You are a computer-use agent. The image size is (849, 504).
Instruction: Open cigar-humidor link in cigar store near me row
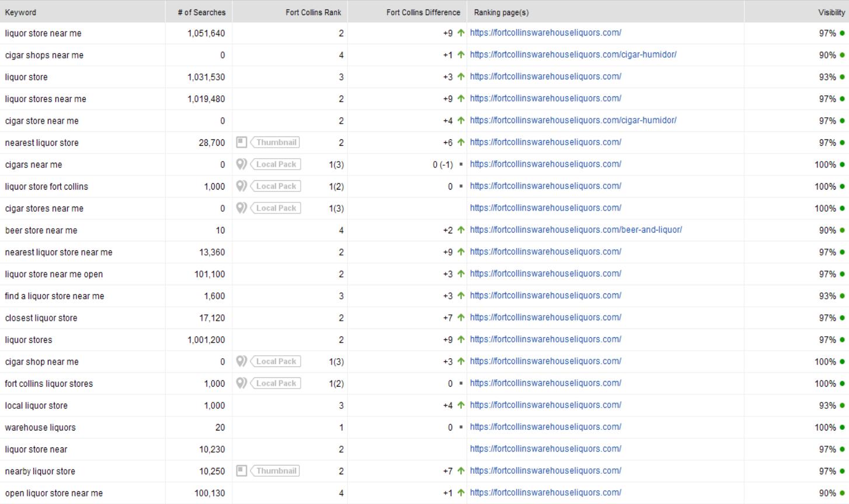click(x=573, y=120)
